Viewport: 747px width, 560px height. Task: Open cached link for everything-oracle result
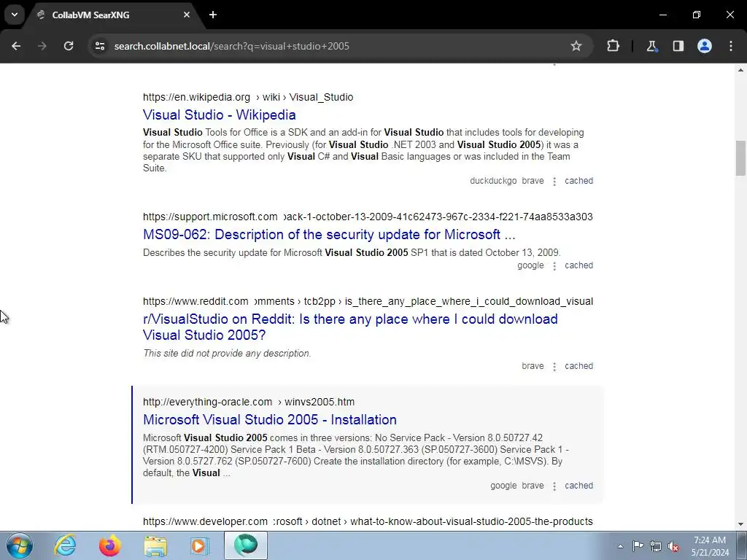(x=578, y=486)
